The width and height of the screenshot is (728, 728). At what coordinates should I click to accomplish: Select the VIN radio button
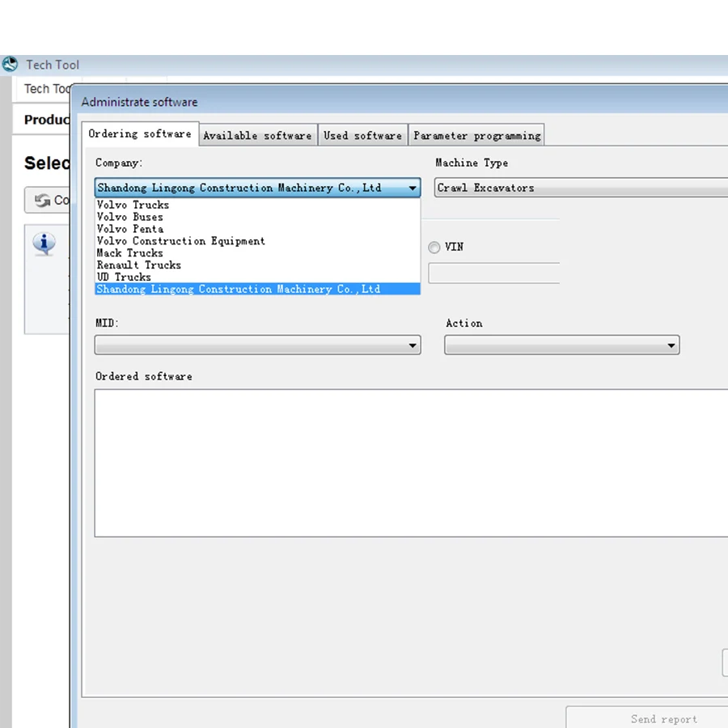click(x=434, y=248)
